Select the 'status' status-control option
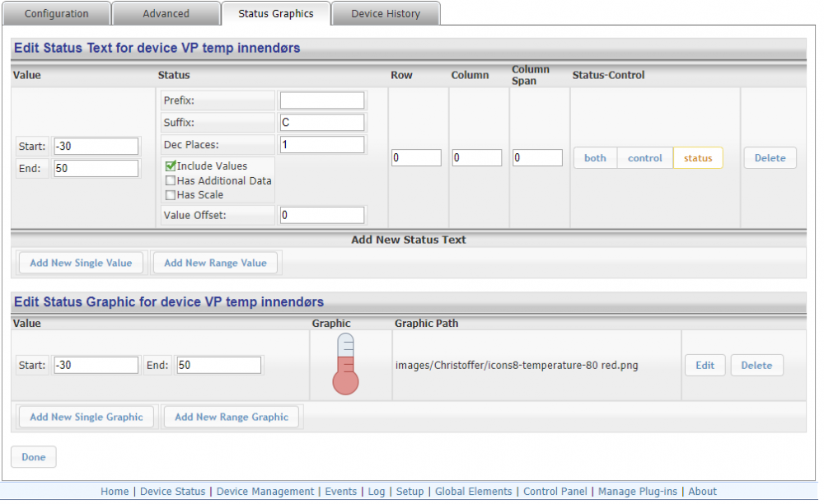This screenshot has height=504, width=824. 698,158
